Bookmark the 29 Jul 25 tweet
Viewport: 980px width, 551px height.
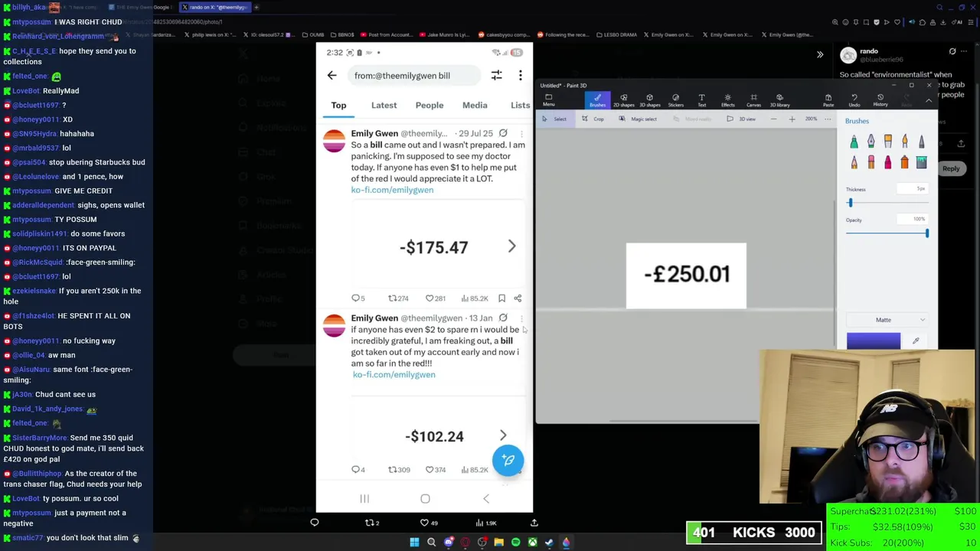[501, 298]
